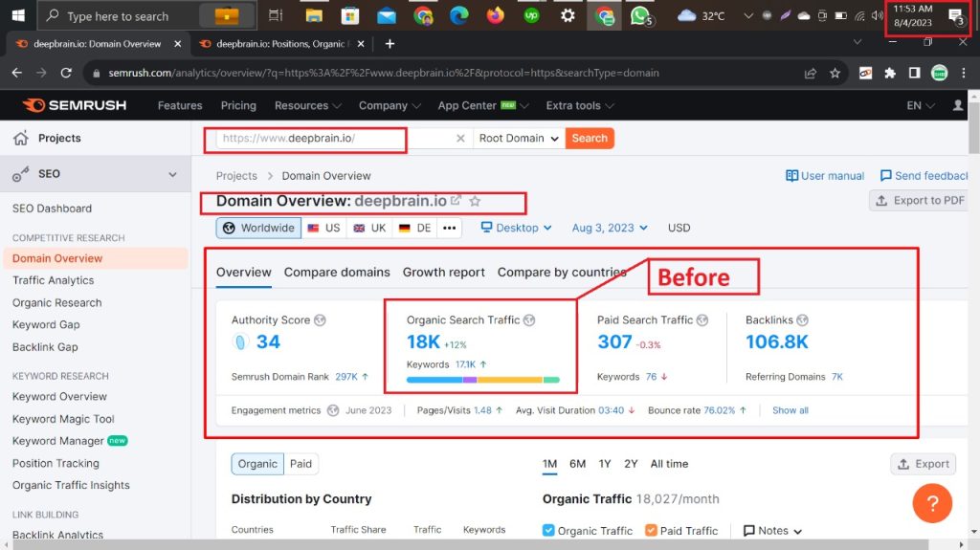Screen dimensions: 980x550
Task: Select the UK database
Action: 369,228
